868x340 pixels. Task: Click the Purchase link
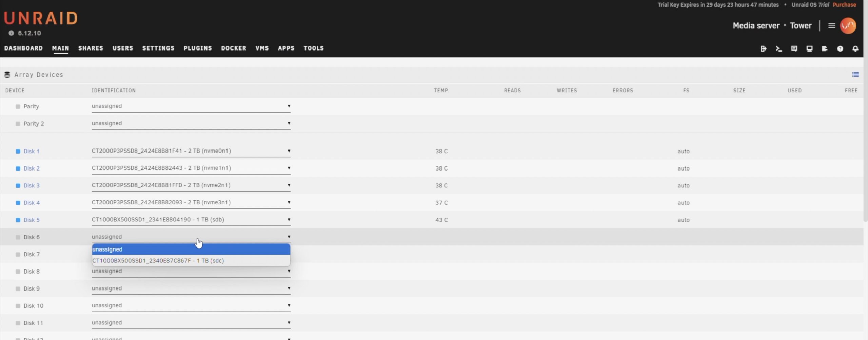[x=844, y=5]
